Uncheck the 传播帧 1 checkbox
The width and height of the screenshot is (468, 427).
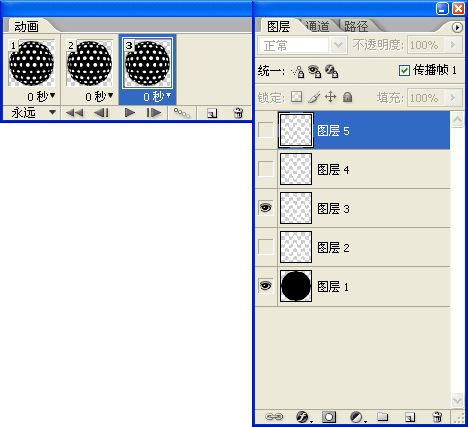tap(404, 70)
